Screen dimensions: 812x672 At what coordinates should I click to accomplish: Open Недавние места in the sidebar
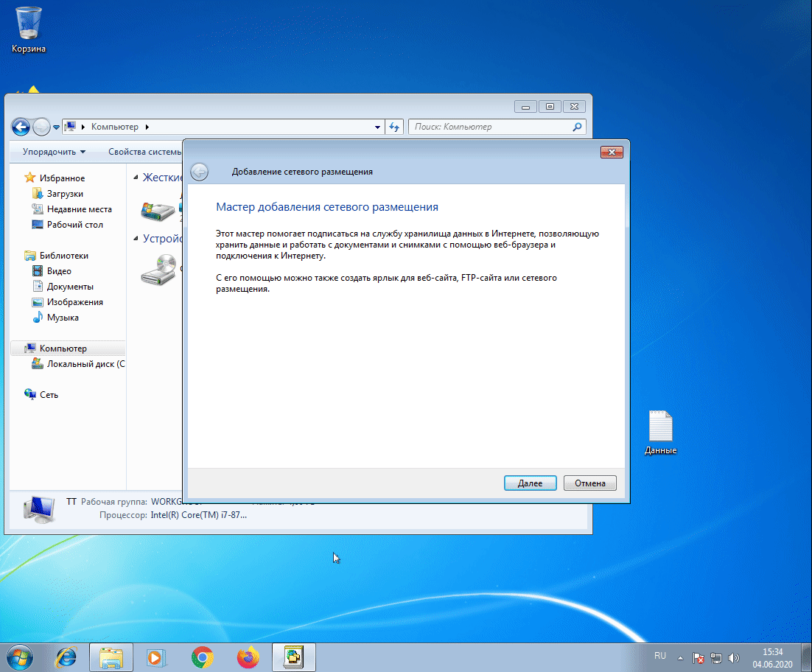tap(80, 209)
